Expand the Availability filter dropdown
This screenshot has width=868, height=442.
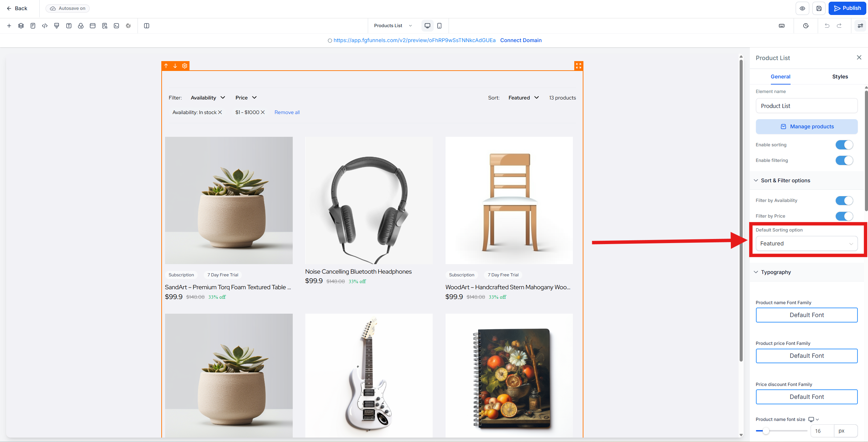pyautogui.click(x=208, y=98)
